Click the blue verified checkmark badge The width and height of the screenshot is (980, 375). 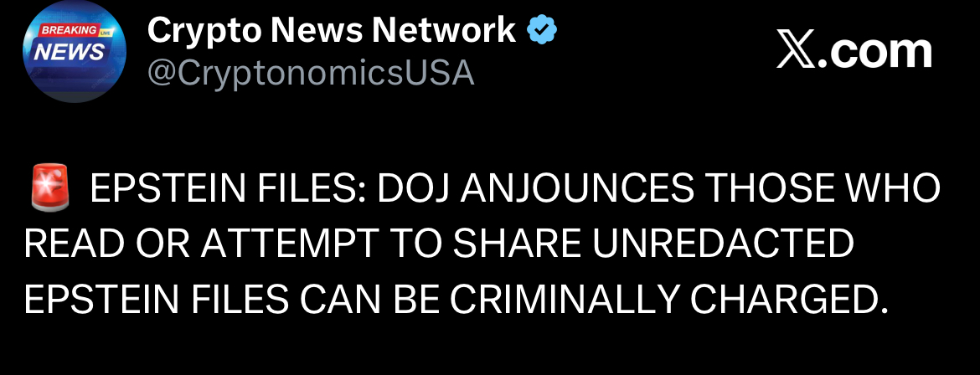pyautogui.click(x=542, y=32)
